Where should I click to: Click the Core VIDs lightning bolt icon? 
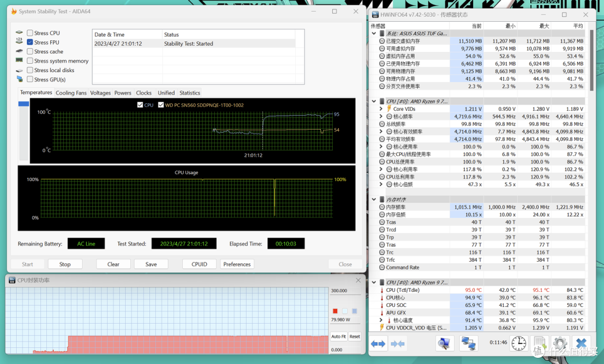click(x=389, y=108)
